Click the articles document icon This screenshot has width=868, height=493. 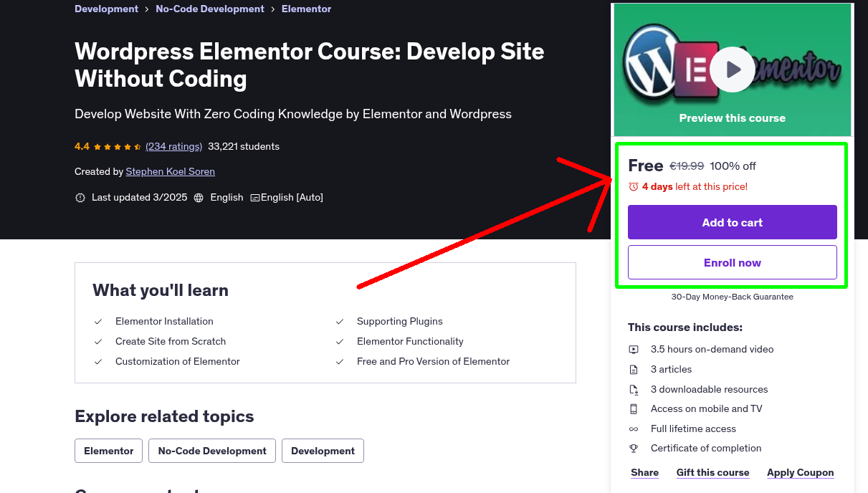coord(634,370)
